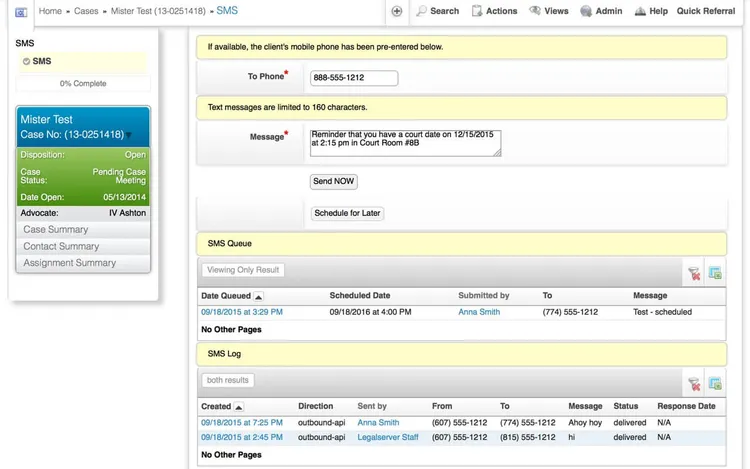Screen dimensions: 750x469
Task: Sort by Created arrow in the SMS Log
Action: [x=239, y=407]
